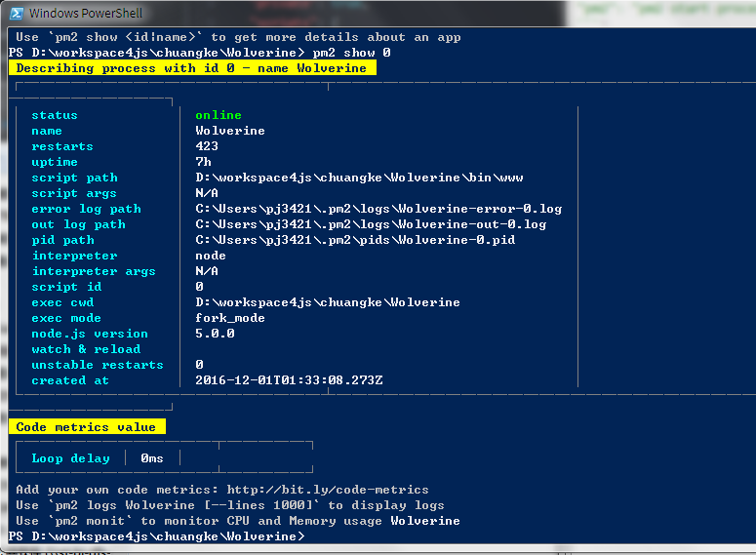Click the 'script args' row label
Screen dimensions: 756x555
click(x=74, y=193)
